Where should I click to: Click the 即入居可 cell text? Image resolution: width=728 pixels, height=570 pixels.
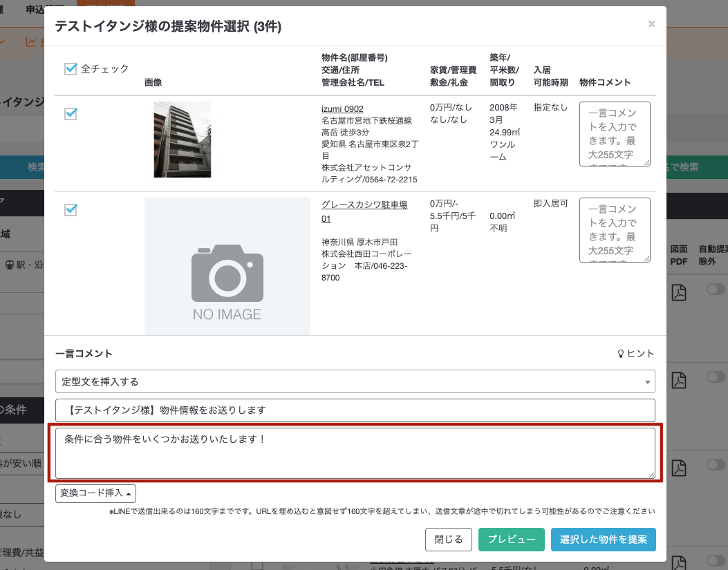pos(550,203)
